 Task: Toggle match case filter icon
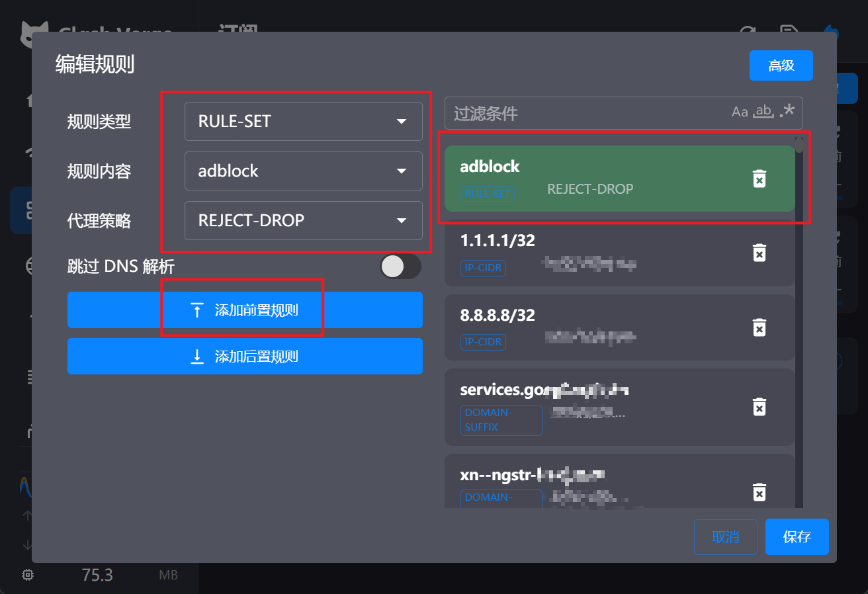(740, 112)
